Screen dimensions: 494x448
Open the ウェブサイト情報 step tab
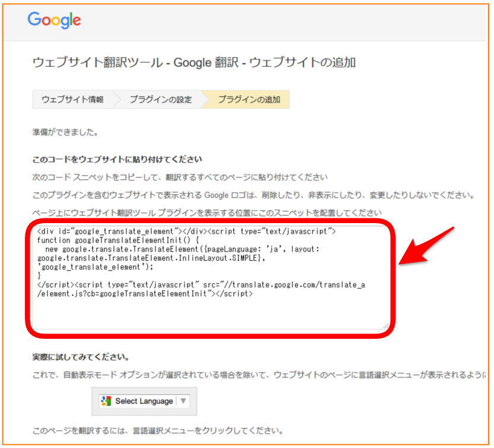72,99
